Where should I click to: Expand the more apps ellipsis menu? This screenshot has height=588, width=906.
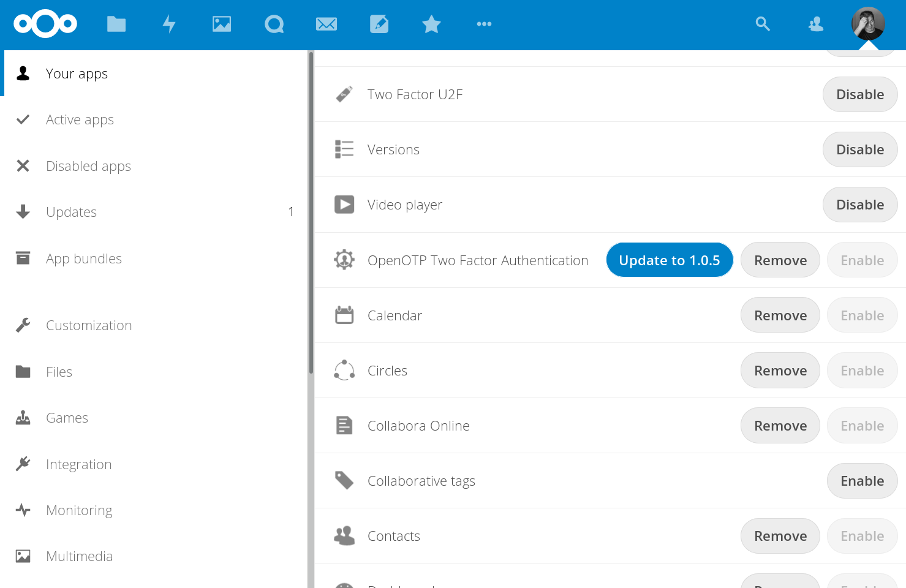click(484, 24)
